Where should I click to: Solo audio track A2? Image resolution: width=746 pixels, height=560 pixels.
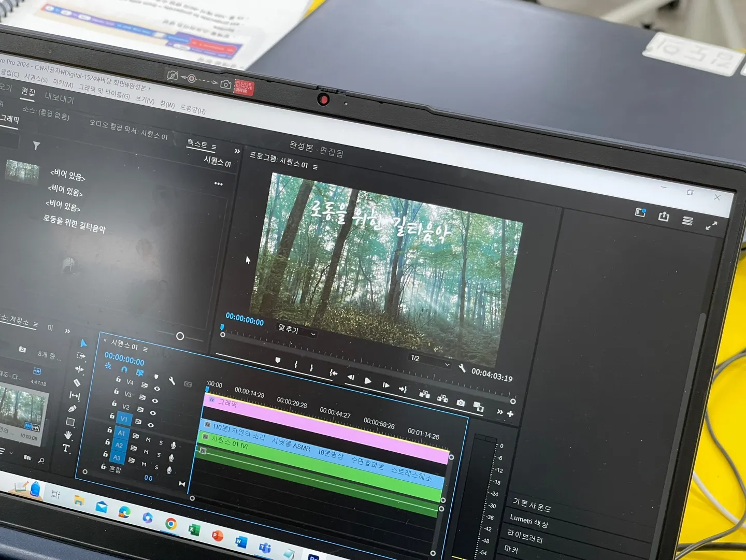[x=159, y=455]
